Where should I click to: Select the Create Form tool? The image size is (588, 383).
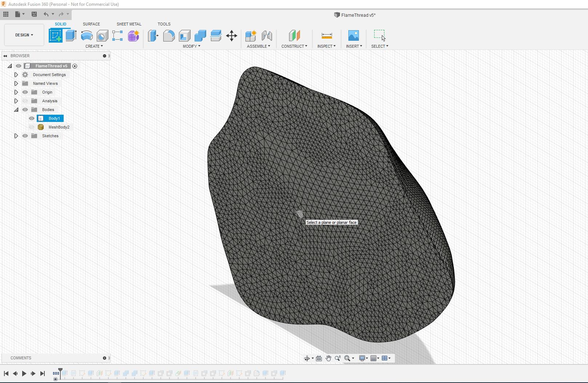click(133, 36)
